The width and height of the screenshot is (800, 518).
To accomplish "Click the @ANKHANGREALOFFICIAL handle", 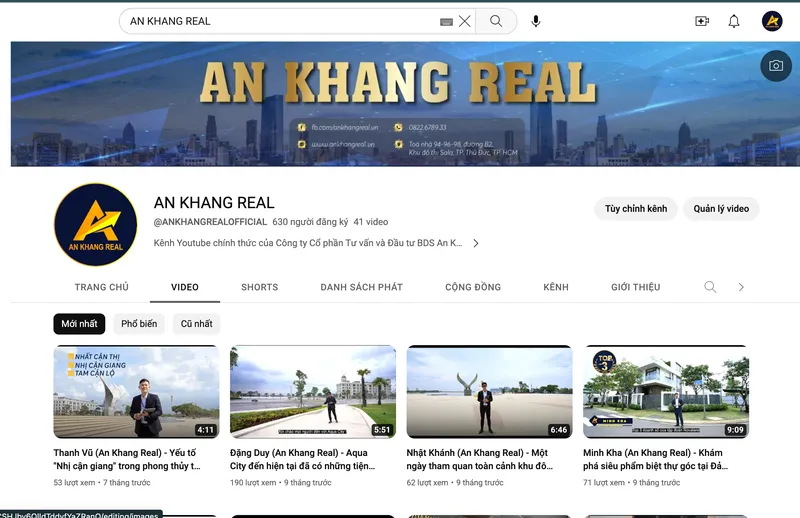I will [210, 222].
